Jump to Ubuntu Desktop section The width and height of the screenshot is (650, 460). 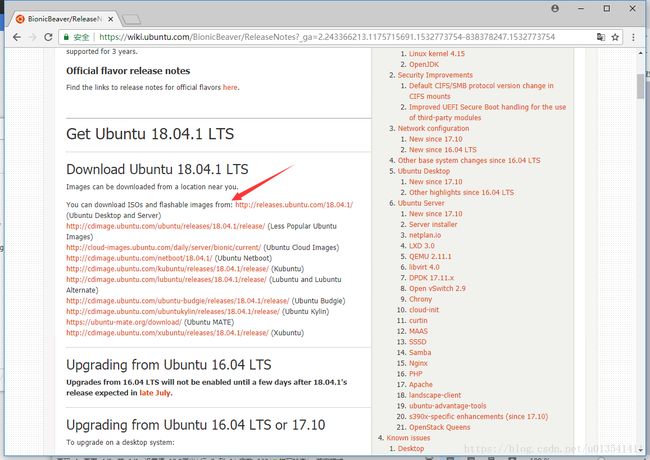coord(423,171)
